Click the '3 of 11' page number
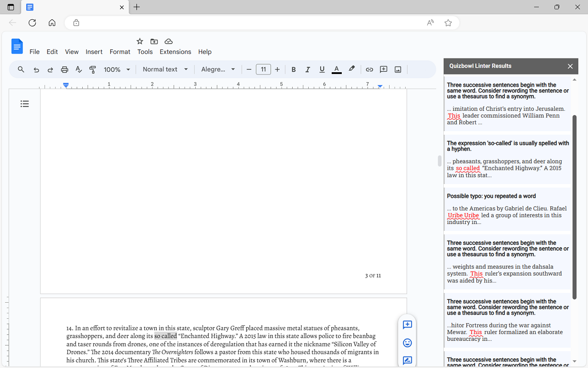Screen dimensions: 588x368 373,276
